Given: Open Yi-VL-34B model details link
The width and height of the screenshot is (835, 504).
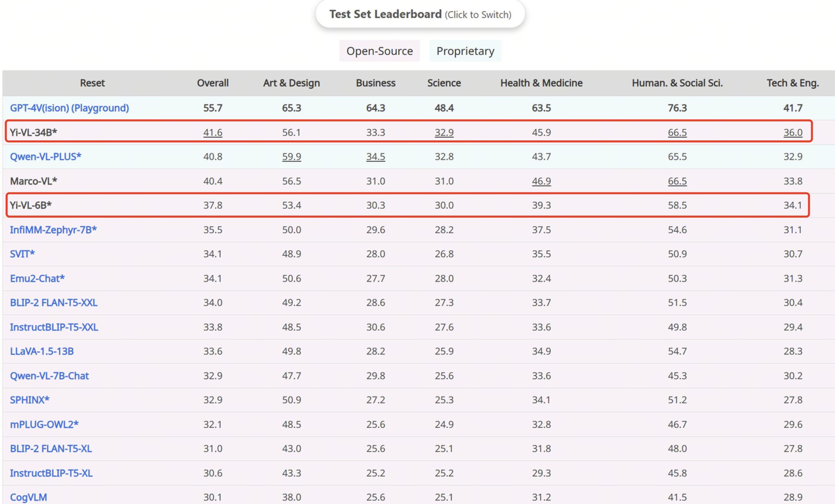Looking at the screenshot, I should (x=32, y=132).
